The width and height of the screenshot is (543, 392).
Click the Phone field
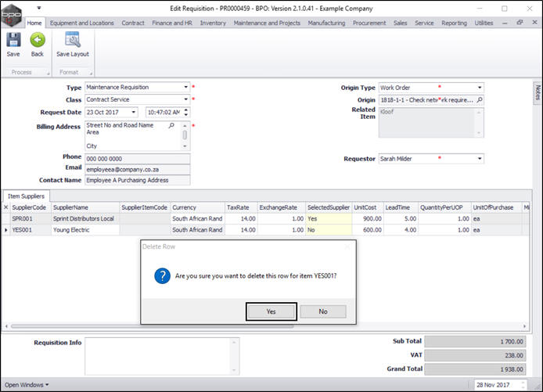tap(138, 159)
